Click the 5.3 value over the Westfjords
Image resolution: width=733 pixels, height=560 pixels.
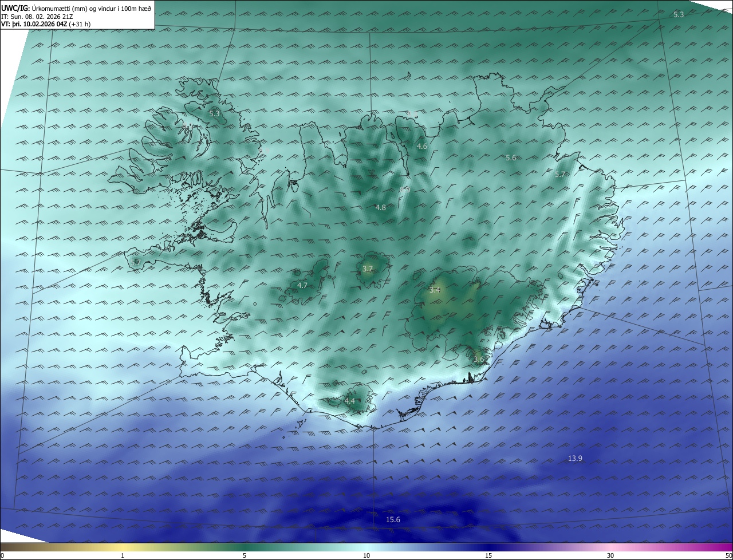coord(214,113)
